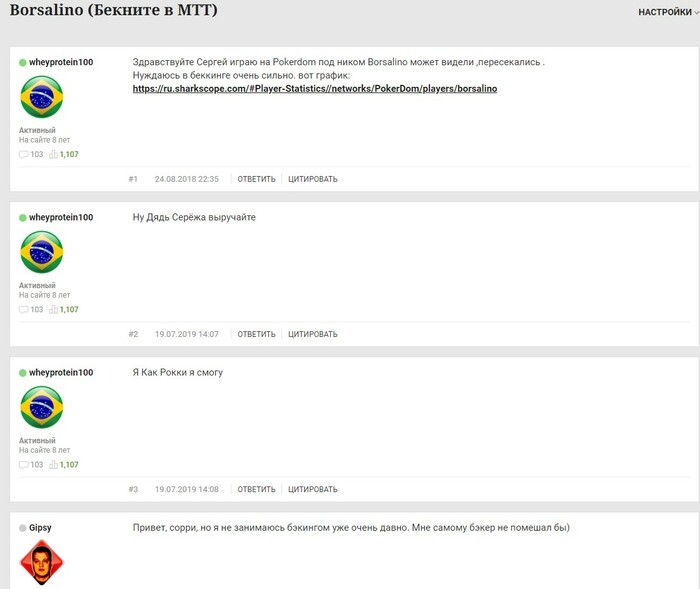Click the messages count icon in post #2
The image size is (700, 589).
tap(24, 309)
